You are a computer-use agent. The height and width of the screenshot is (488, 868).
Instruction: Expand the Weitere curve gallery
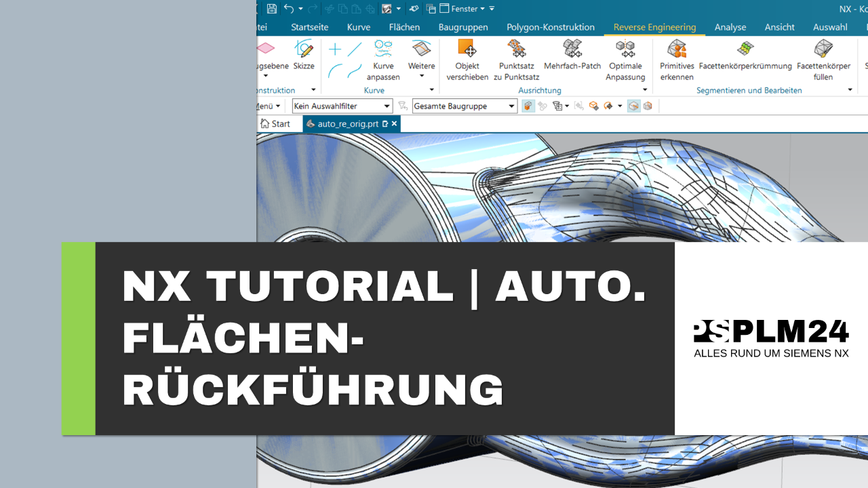pyautogui.click(x=421, y=59)
